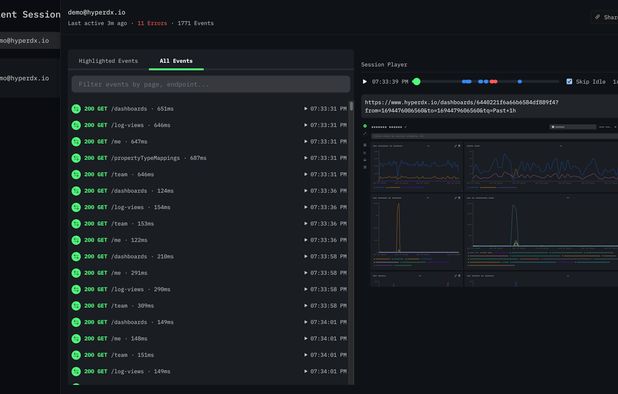This screenshot has width=618, height=394.
Task: Open the /team 646ms event row
Action: (x=209, y=175)
